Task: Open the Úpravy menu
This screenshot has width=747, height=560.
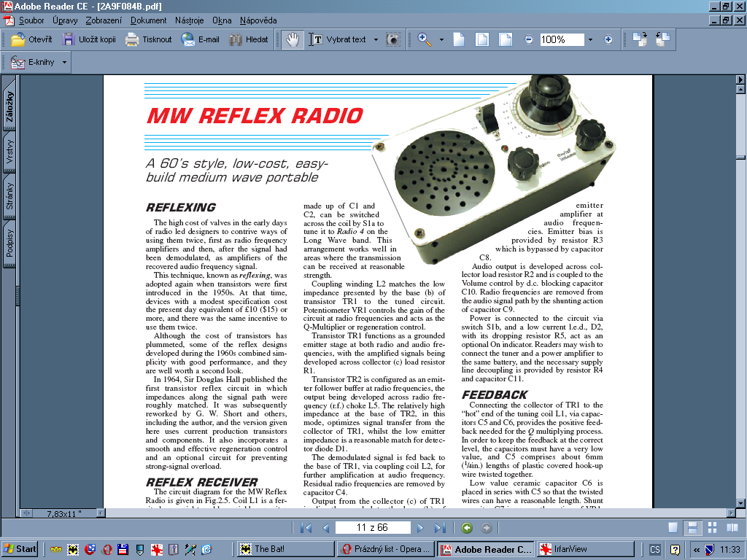Action: pyautogui.click(x=65, y=20)
